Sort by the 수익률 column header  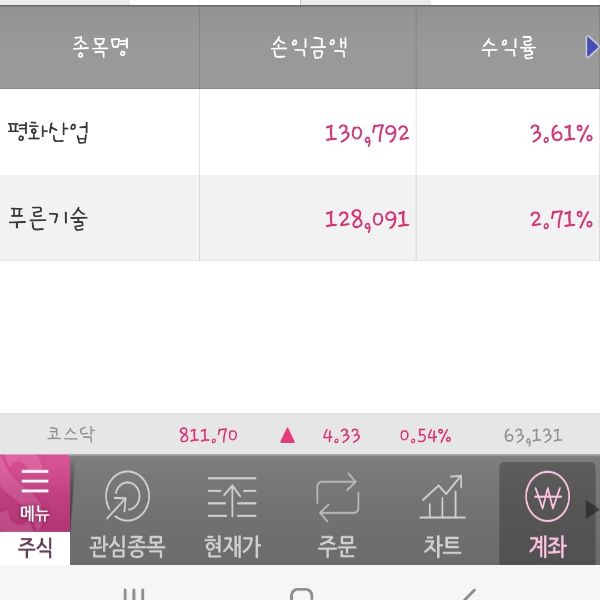click(x=508, y=47)
